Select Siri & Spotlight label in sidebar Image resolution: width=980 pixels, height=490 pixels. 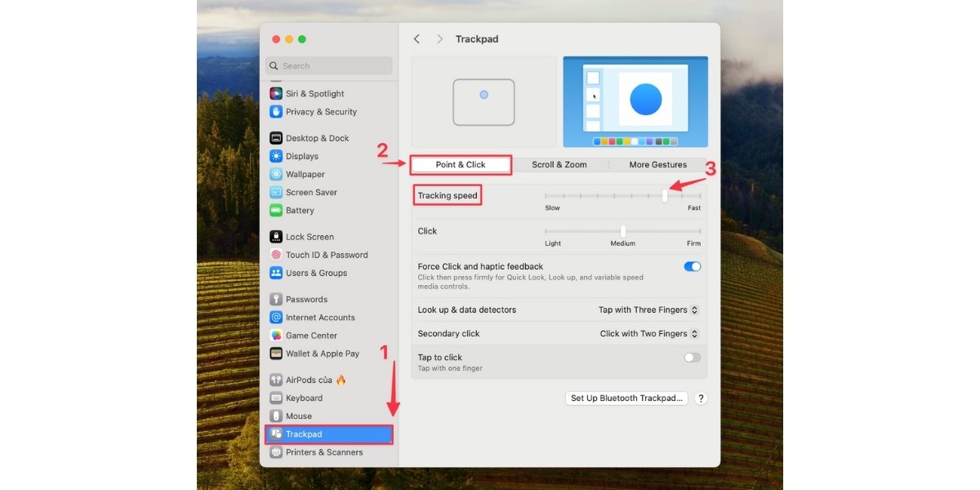tap(315, 94)
